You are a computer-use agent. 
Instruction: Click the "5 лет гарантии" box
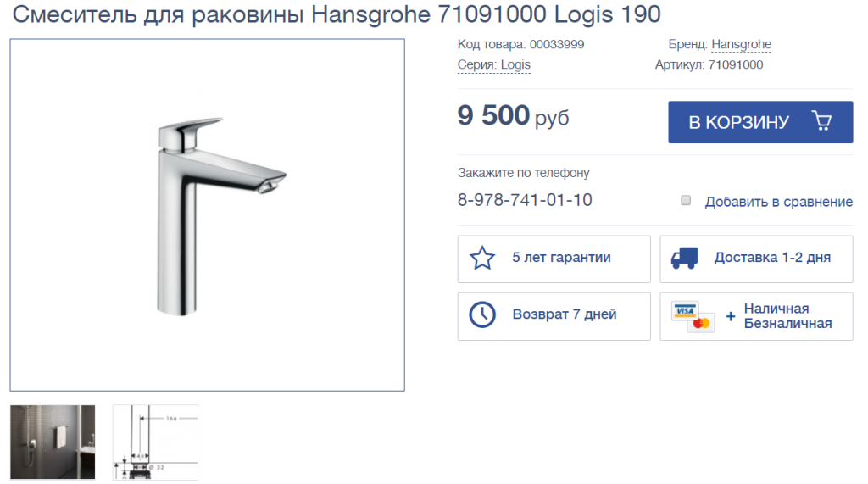pos(554,259)
